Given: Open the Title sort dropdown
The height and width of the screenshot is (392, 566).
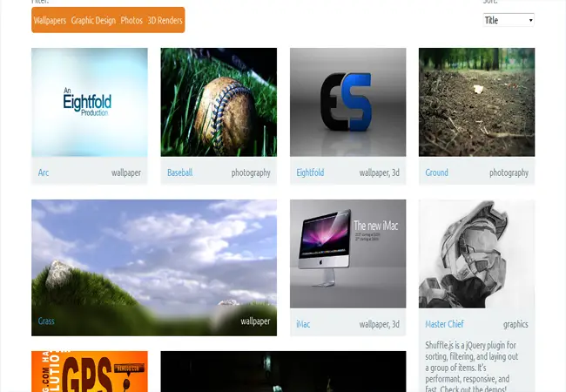Looking at the screenshot, I should tap(509, 20).
